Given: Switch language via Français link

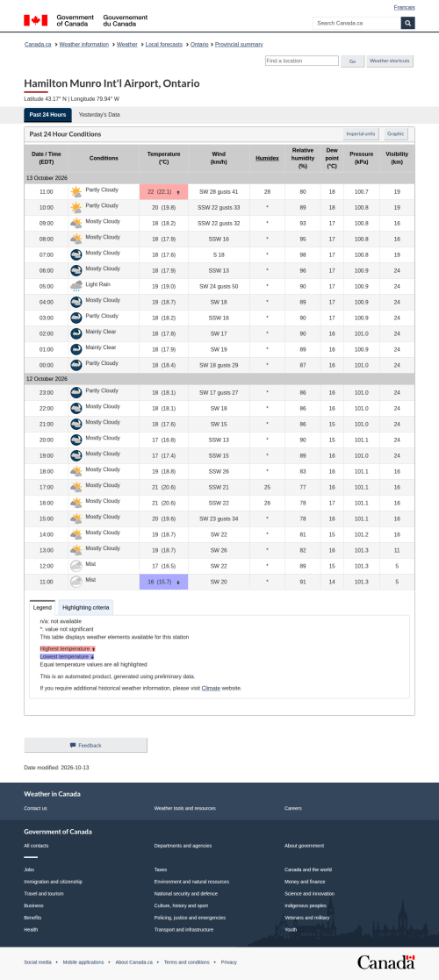Looking at the screenshot, I should click(x=404, y=8).
